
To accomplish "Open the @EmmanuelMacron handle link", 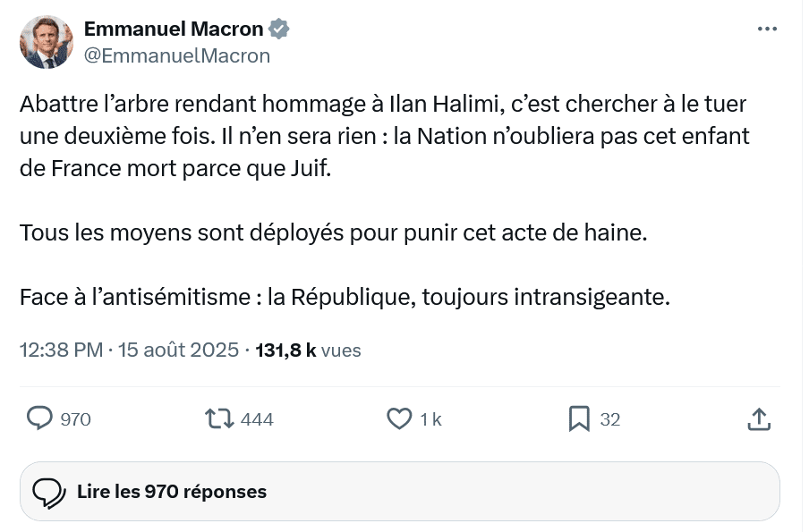I will 177,55.
